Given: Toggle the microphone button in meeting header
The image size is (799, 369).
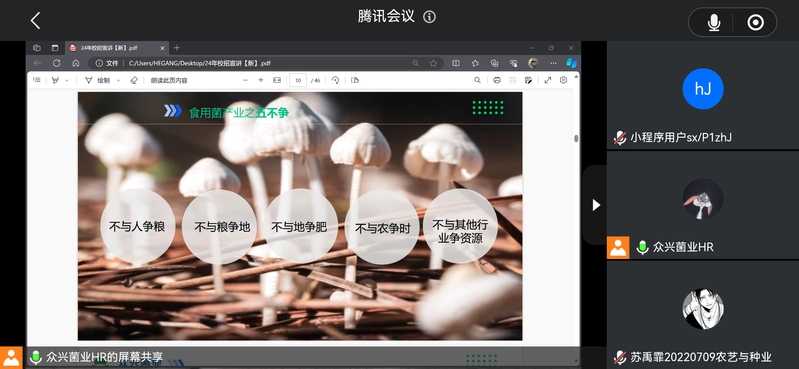Looking at the screenshot, I should click(714, 22).
